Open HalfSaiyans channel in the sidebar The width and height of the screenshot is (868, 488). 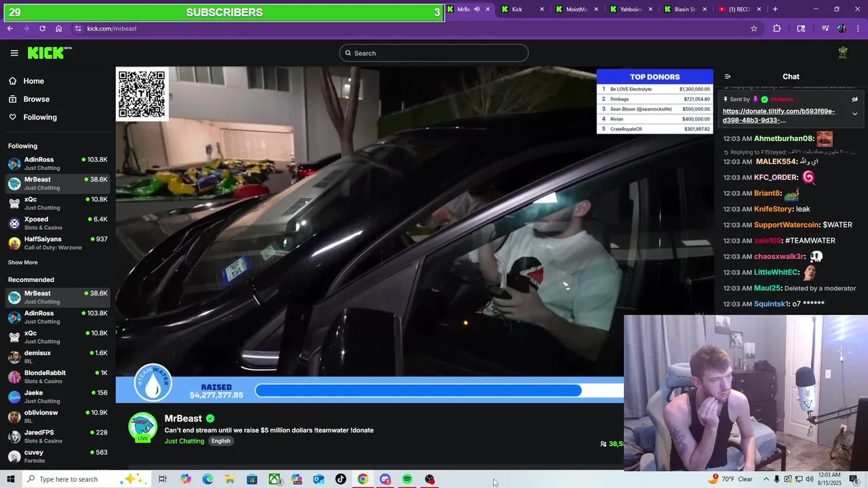(x=58, y=243)
